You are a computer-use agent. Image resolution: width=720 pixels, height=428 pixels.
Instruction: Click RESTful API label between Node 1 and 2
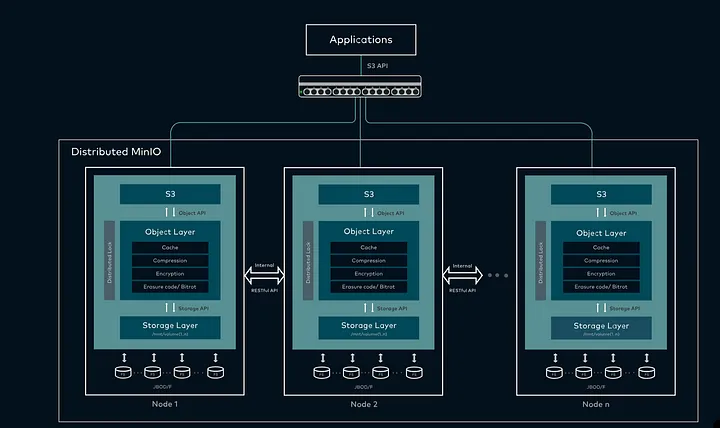pyautogui.click(x=264, y=291)
